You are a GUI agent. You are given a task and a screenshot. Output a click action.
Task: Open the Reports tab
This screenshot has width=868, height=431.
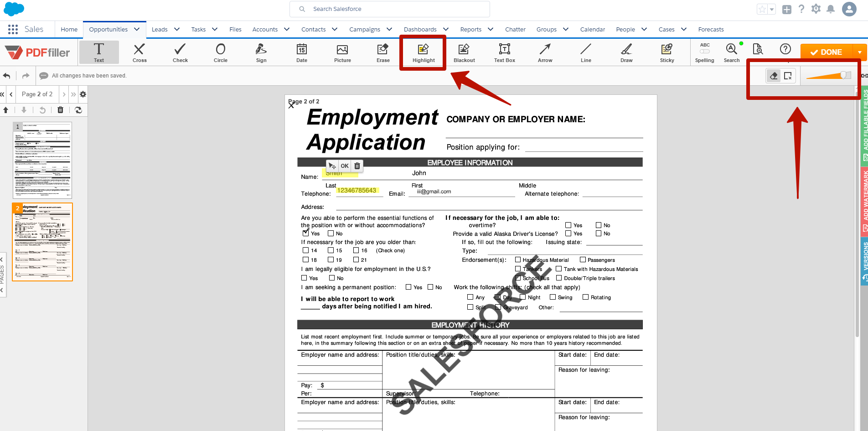pyautogui.click(x=471, y=29)
